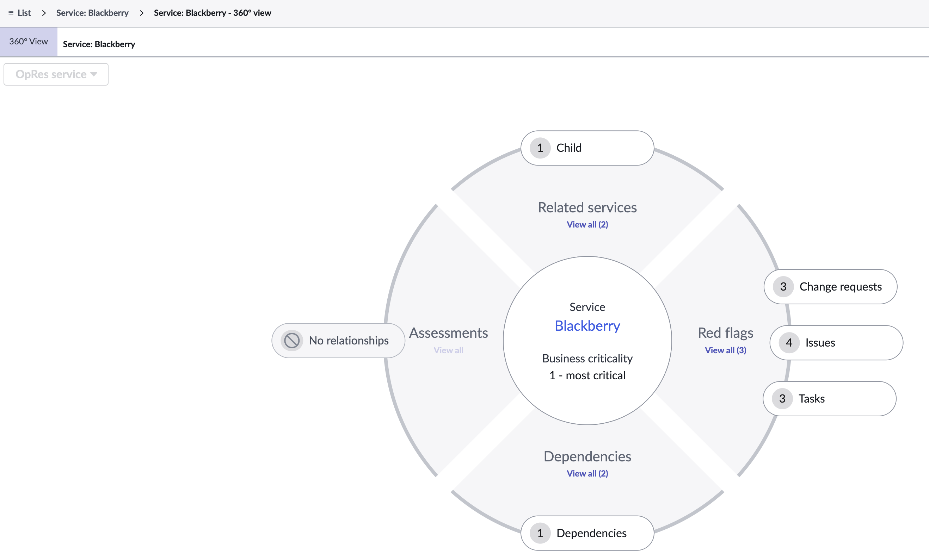929x560 pixels.
Task: View all related services
Action: [x=587, y=225]
